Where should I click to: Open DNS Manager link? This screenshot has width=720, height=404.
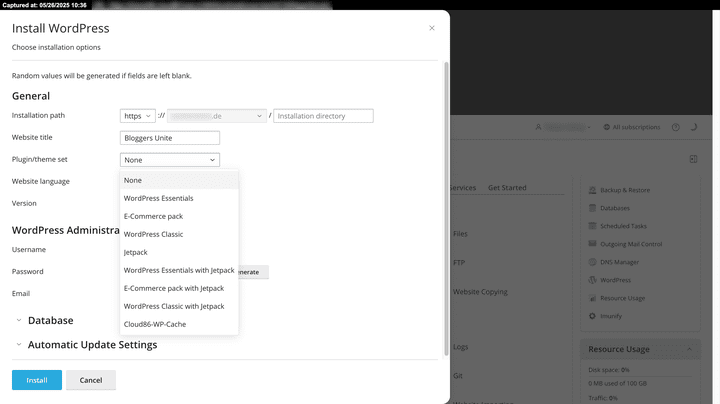point(619,262)
